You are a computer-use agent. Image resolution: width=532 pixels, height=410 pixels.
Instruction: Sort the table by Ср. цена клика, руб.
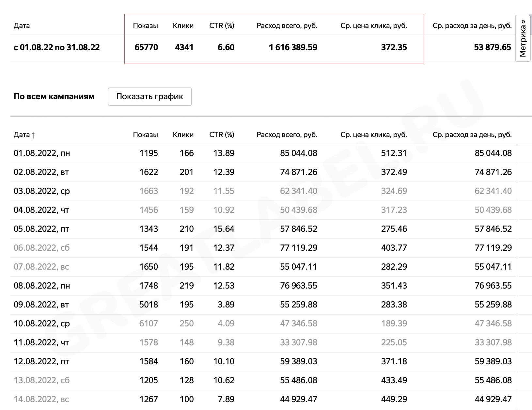(x=374, y=134)
